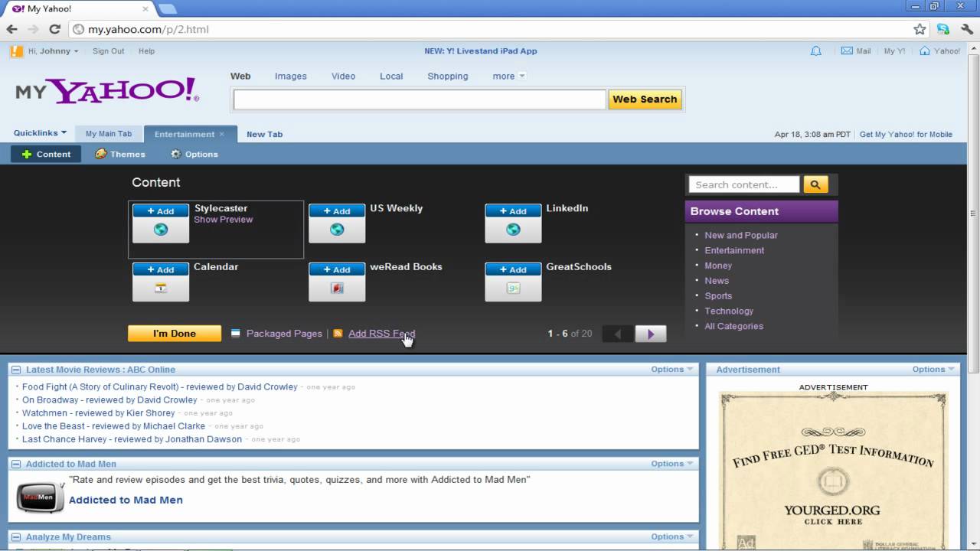Click the GreatSchools module icon
The height and width of the screenshot is (551, 980).
pos(513,289)
